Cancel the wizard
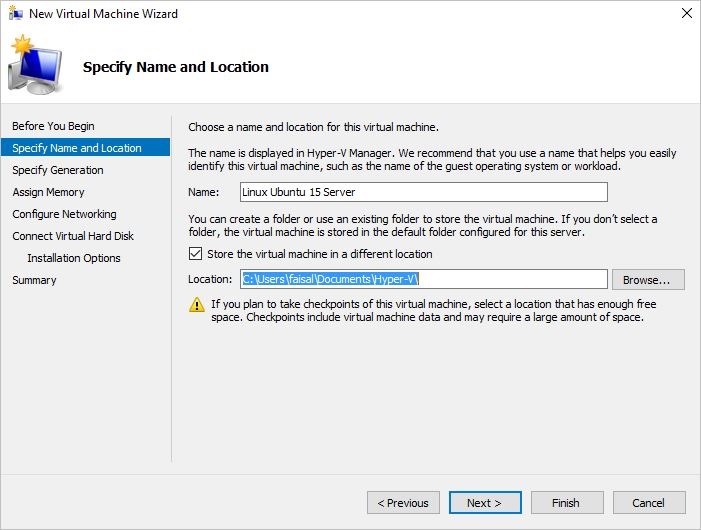The width and height of the screenshot is (701, 530). pos(648,503)
